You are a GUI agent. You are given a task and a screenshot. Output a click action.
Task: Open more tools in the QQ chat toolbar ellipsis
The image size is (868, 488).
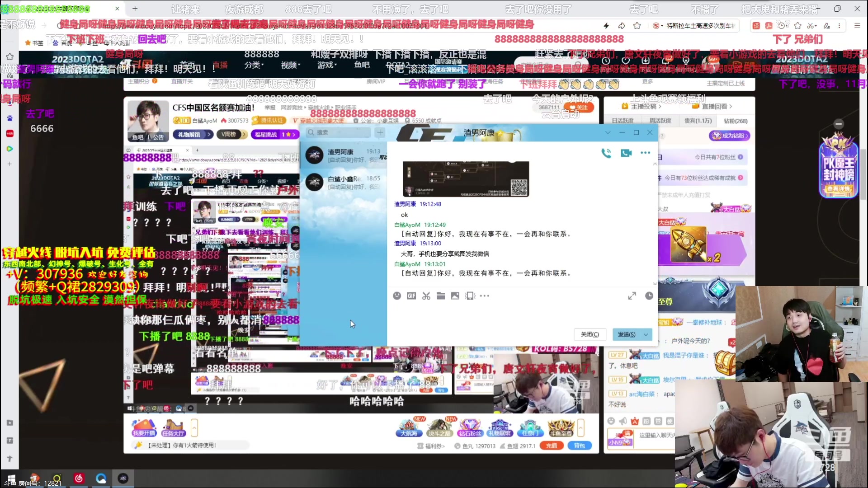click(485, 296)
